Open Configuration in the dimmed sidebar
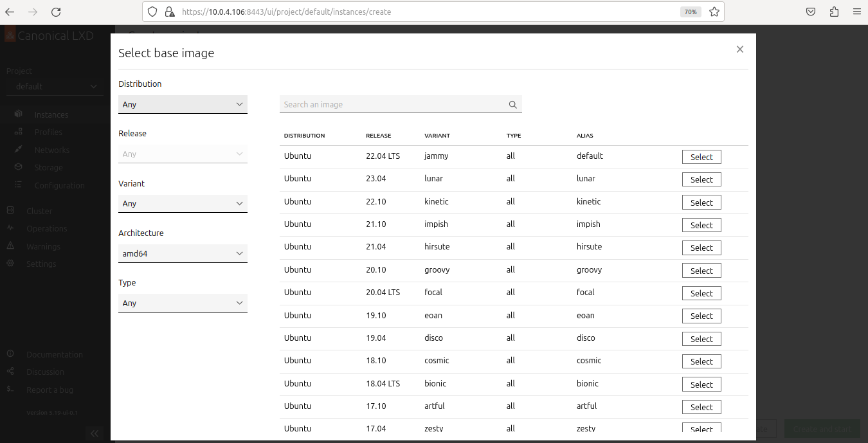The width and height of the screenshot is (868, 443). [59, 185]
